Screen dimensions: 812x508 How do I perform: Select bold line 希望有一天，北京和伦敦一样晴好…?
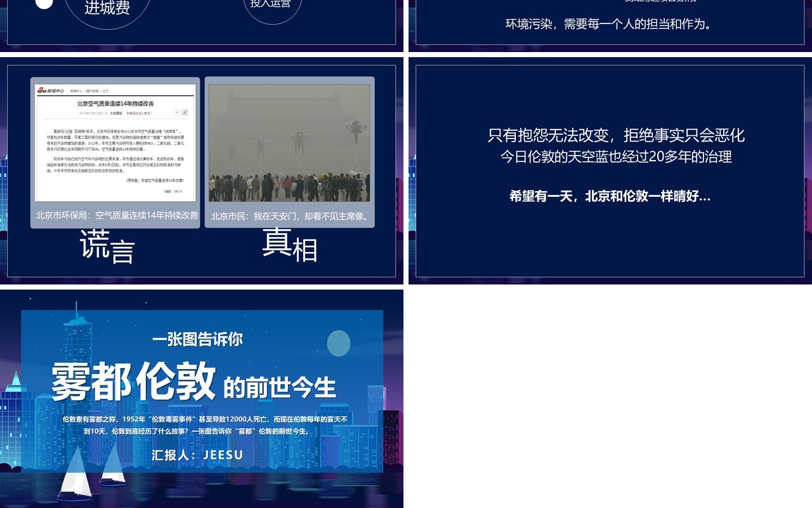(x=610, y=196)
